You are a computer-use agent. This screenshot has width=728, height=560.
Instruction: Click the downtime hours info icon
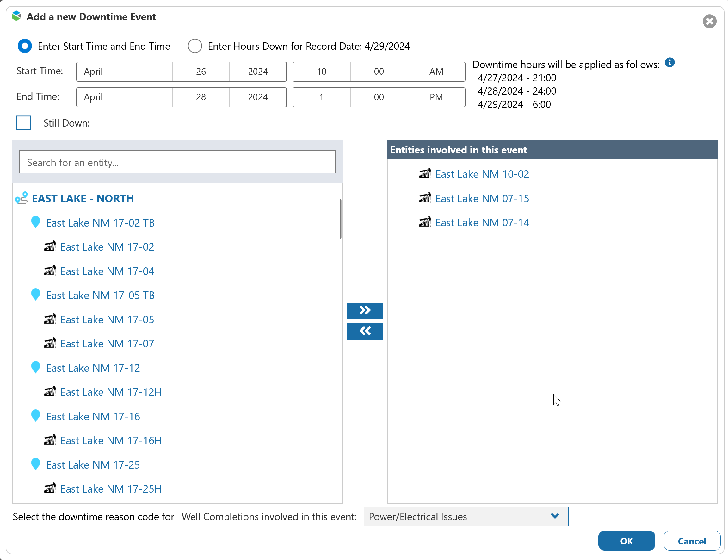669,62
